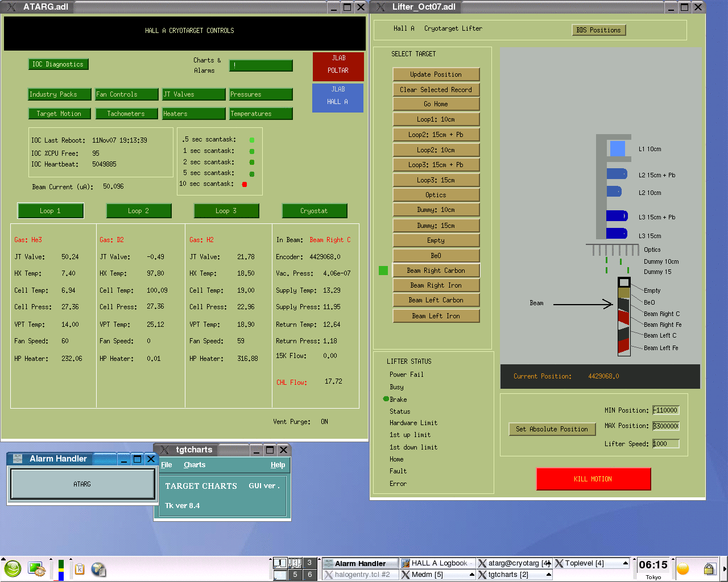The width and height of the screenshot is (728, 582).
Task: Click the X icon on tgtcharts title bar
Action: (x=164, y=450)
